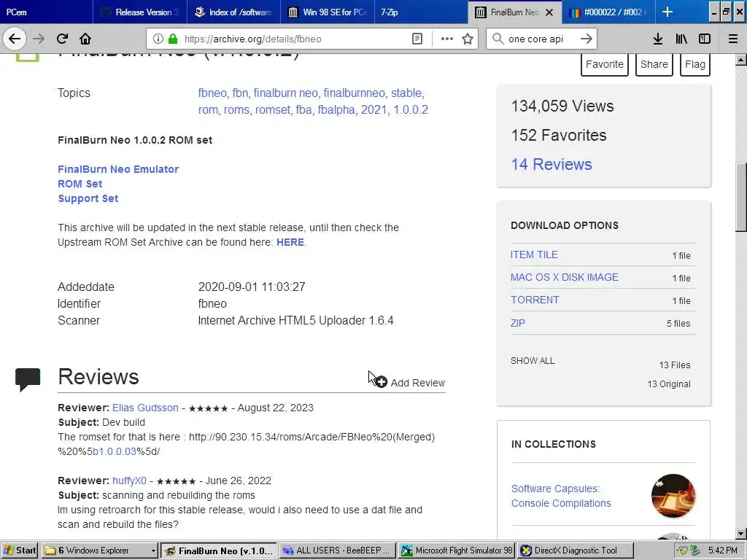Switch to the Release Version tab
This screenshot has height=560, width=747.
pyautogui.click(x=140, y=12)
